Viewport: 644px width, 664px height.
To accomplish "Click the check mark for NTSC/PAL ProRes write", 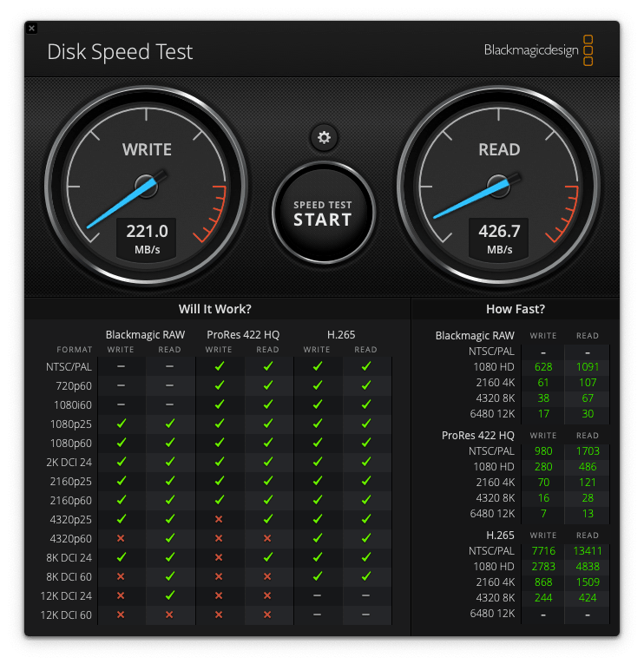I will coord(220,366).
